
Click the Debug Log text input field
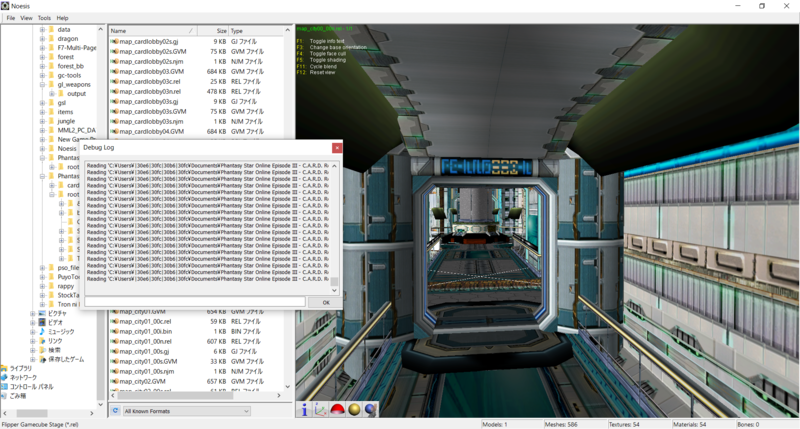pos(194,302)
